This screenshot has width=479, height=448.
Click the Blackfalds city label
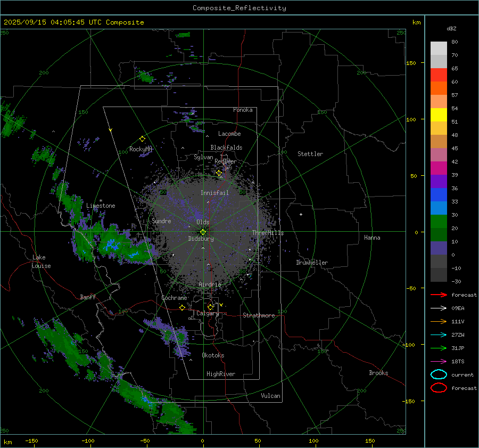pyautogui.click(x=226, y=148)
